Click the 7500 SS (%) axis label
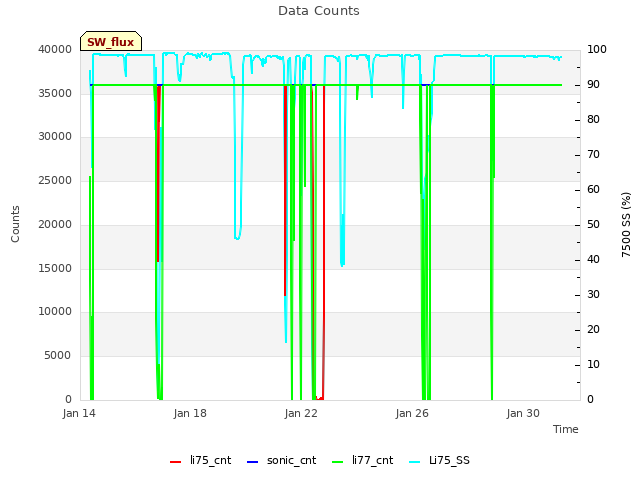 [626, 224]
